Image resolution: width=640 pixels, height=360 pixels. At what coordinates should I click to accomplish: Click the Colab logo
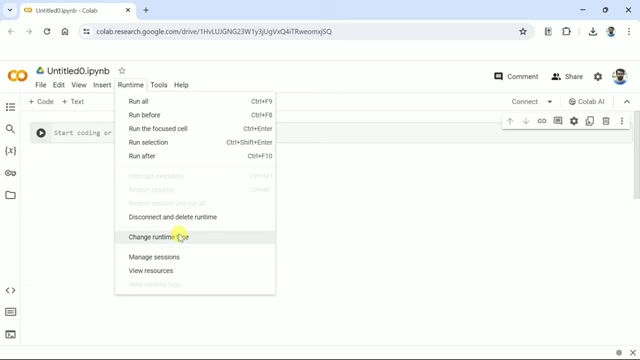18,76
